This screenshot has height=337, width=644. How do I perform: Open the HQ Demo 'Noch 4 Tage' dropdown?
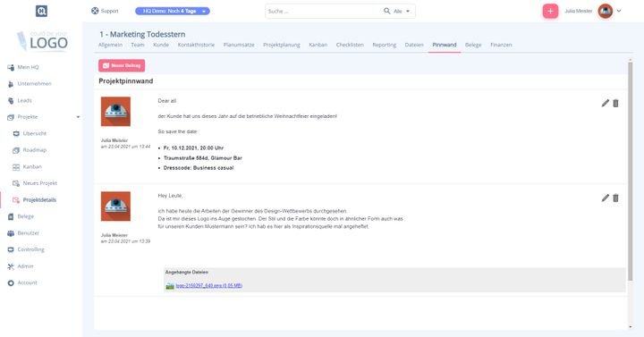pos(173,11)
